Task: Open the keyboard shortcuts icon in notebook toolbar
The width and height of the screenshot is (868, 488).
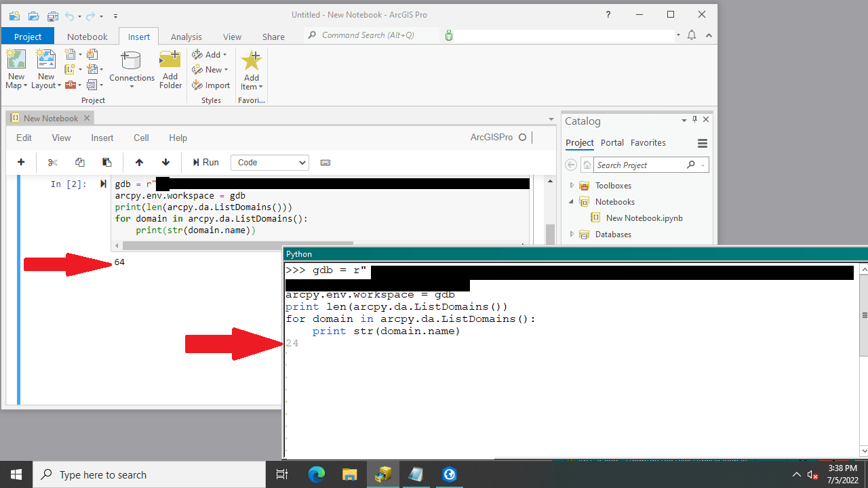Action: click(325, 162)
